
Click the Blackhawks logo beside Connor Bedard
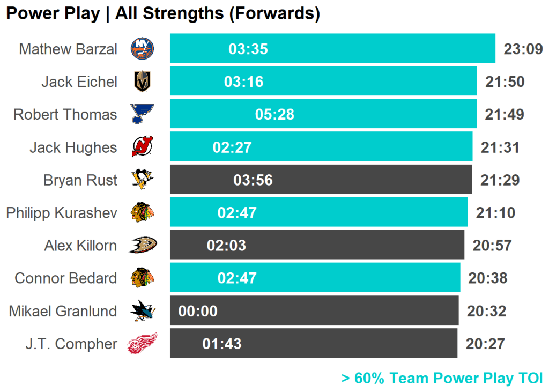[142, 278]
